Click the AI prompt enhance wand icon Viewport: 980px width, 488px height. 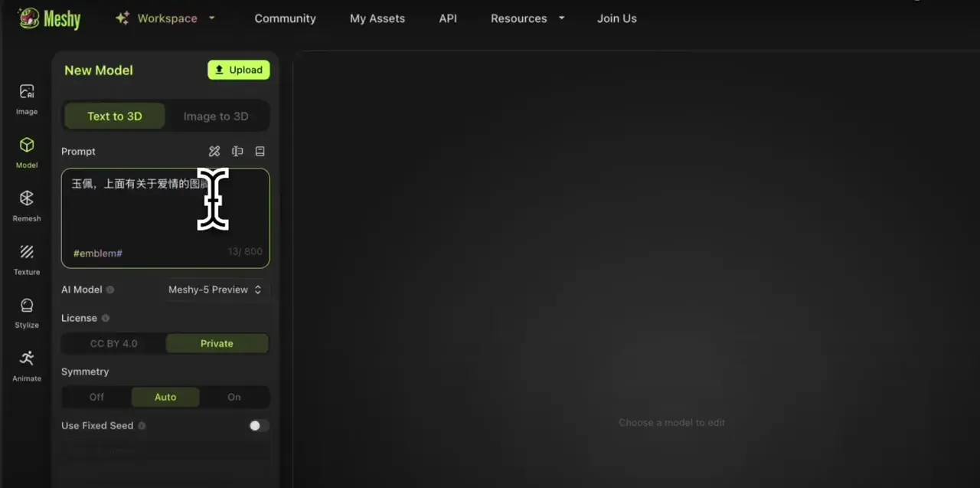pyautogui.click(x=214, y=151)
